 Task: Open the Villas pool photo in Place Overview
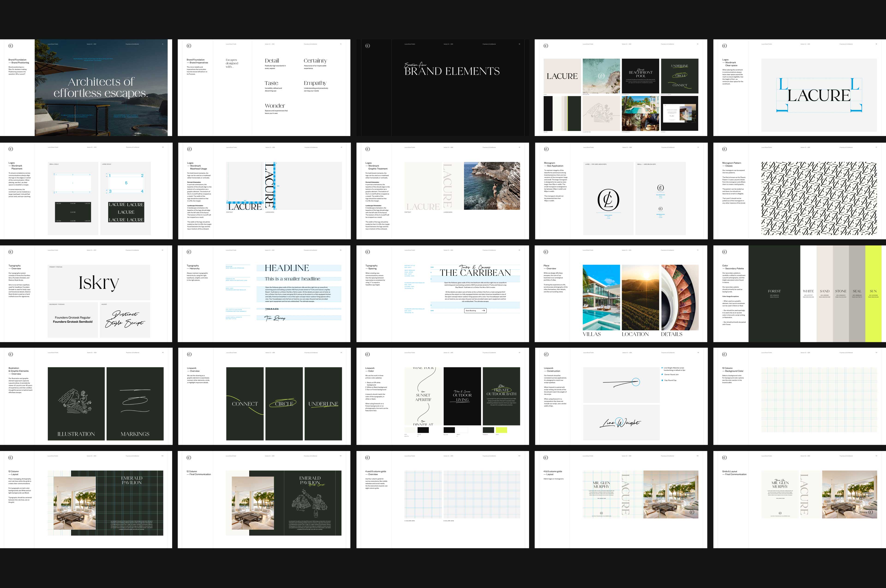pyautogui.click(x=601, y=297)
